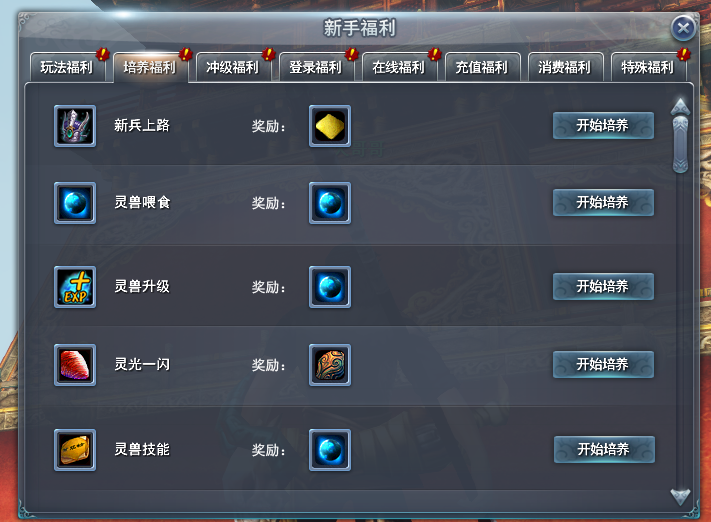Open the 特殊福利 tab

648,67
